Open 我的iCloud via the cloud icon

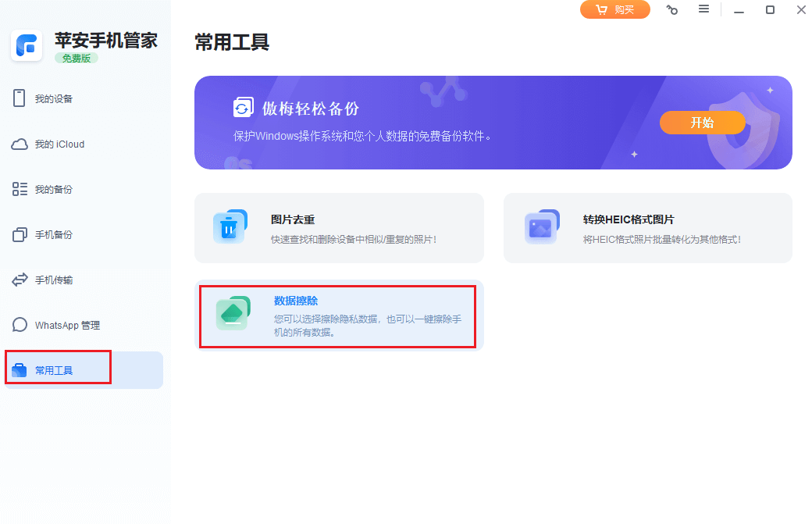click(x=20, y=144)
